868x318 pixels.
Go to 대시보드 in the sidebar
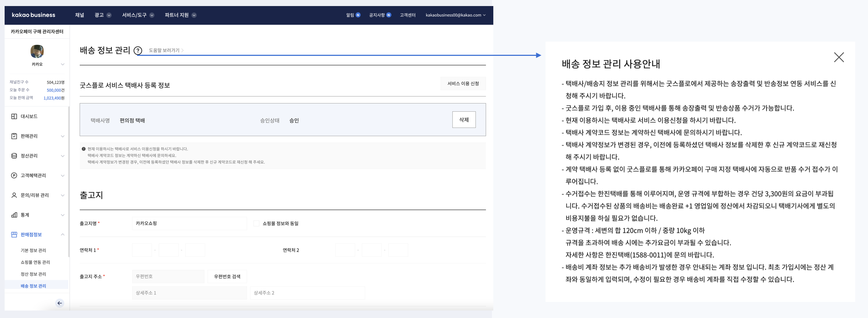pos(29,116)
